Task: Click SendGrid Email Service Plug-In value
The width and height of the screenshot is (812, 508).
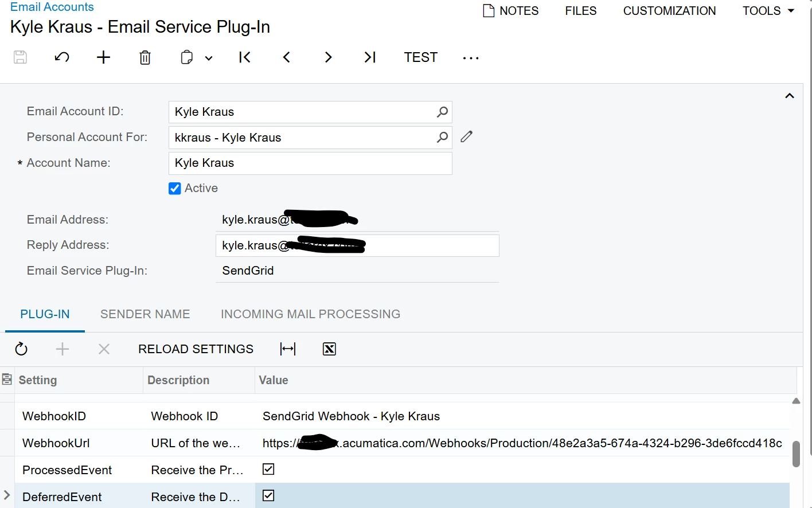Action: coord(248,271)
